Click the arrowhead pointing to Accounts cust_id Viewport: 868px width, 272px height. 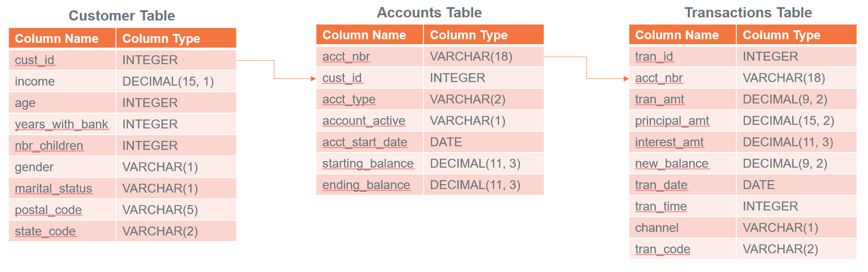pyautogui.click(x=313, y=79)
